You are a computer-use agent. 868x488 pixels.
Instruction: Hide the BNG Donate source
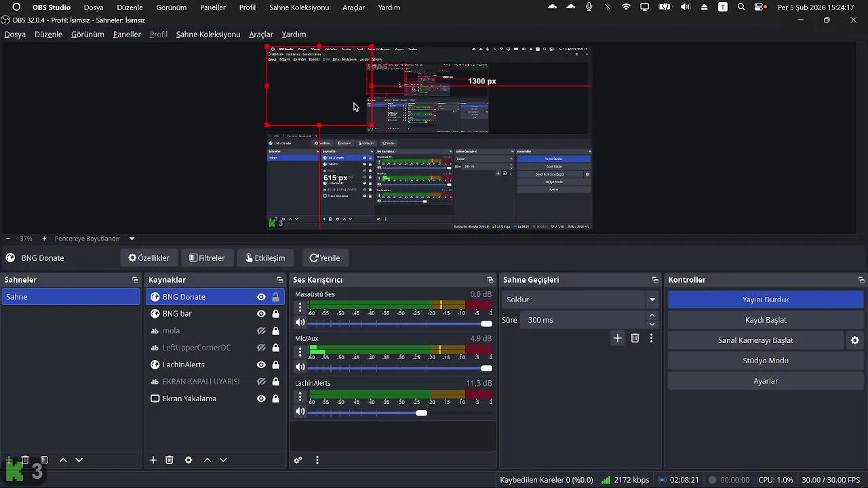click(261, 297)
